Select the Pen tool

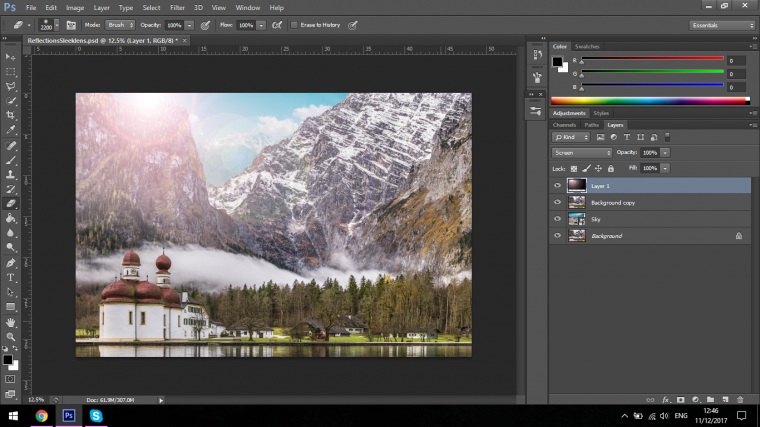pos(10,263)
